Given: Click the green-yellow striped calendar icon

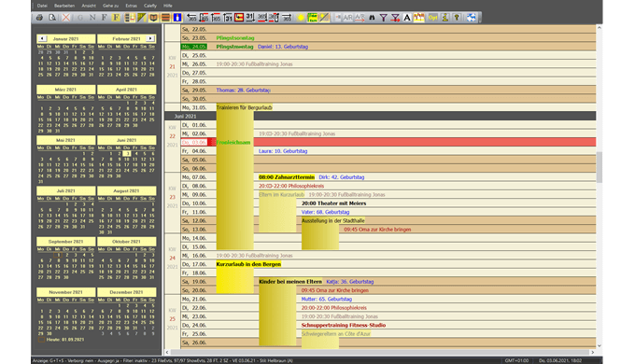Looking at the screenshot, I should [x=312, y=18].
